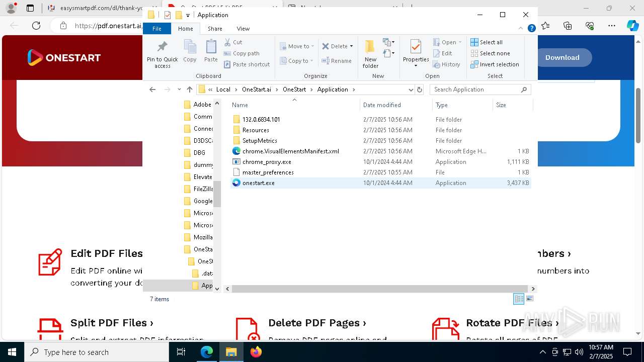Click the horizontal scrollbar in file list
The height and width of the screenshot is (362, 644).
(x=379, y=289)
